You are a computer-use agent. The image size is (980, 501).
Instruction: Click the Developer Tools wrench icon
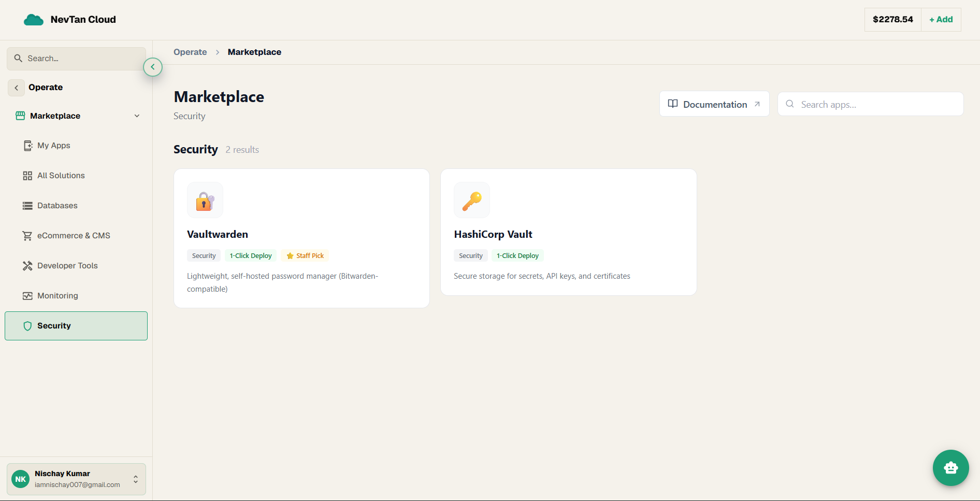point(27,266)
